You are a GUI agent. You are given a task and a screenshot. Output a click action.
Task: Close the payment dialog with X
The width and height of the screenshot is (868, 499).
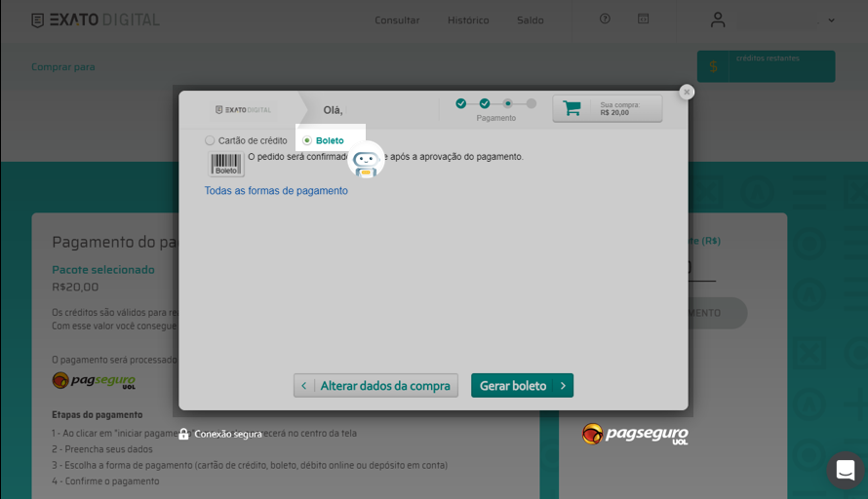687,92
